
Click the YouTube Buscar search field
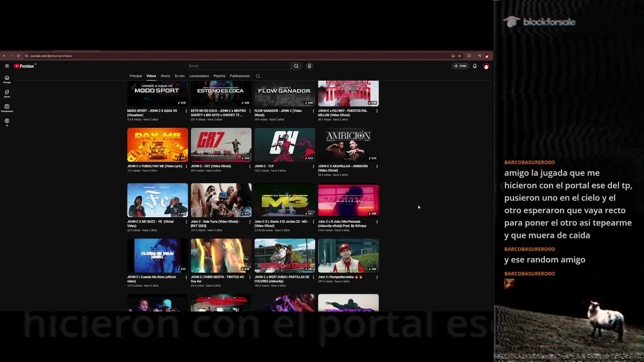(238, 66)
